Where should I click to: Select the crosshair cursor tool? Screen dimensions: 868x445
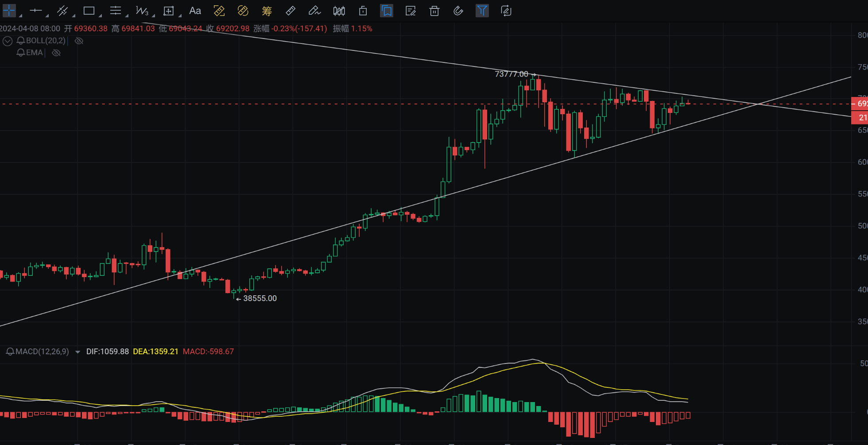tap(9, 11)
